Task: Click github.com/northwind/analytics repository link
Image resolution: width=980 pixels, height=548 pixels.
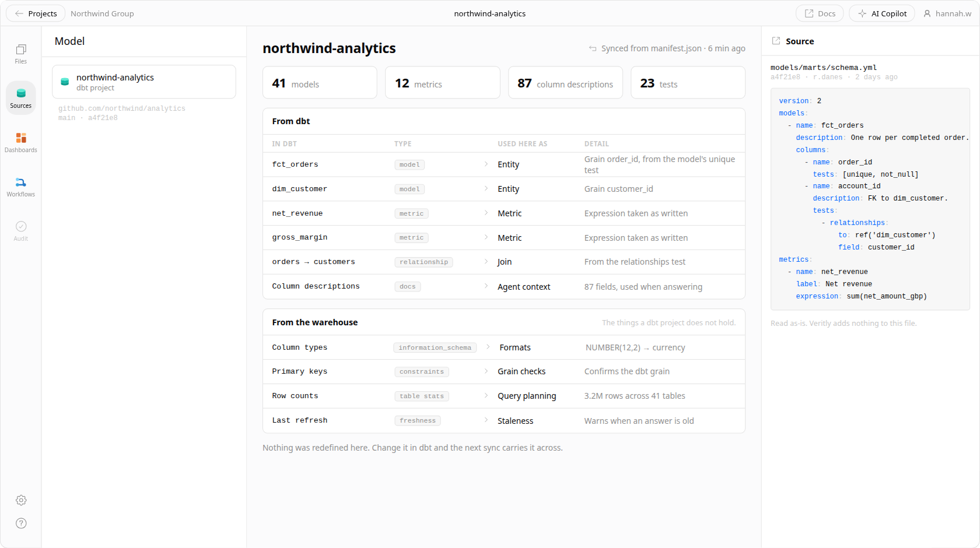Action: [x=122, y=108]
